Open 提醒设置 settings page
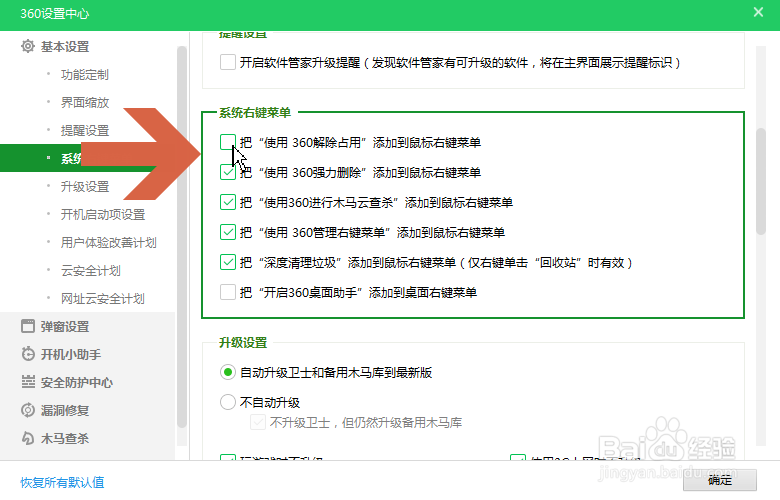 click(x=85, y=130)
